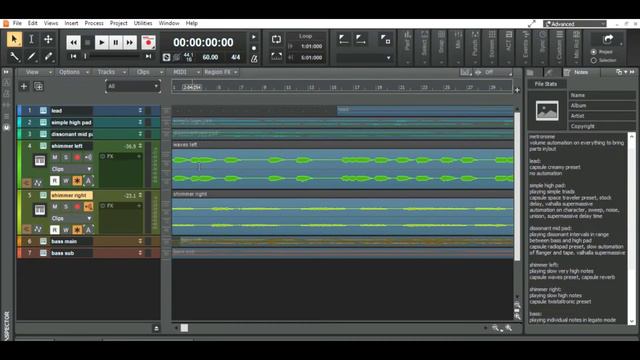The height and width of the screenshot is (360, 640).
Task: Toggle the metronome icon
Action: tap(254, 59)
